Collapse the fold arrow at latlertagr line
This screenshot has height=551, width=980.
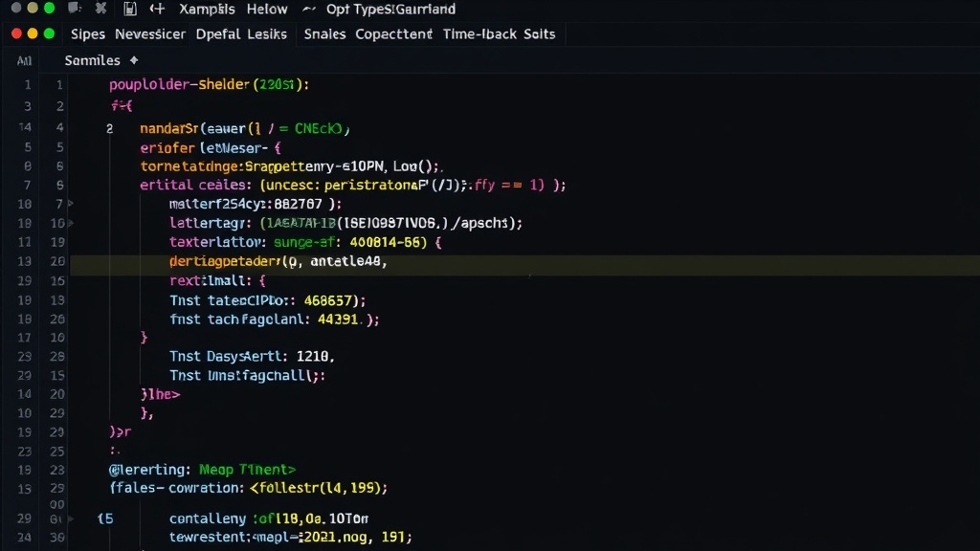tap(71, 223)
